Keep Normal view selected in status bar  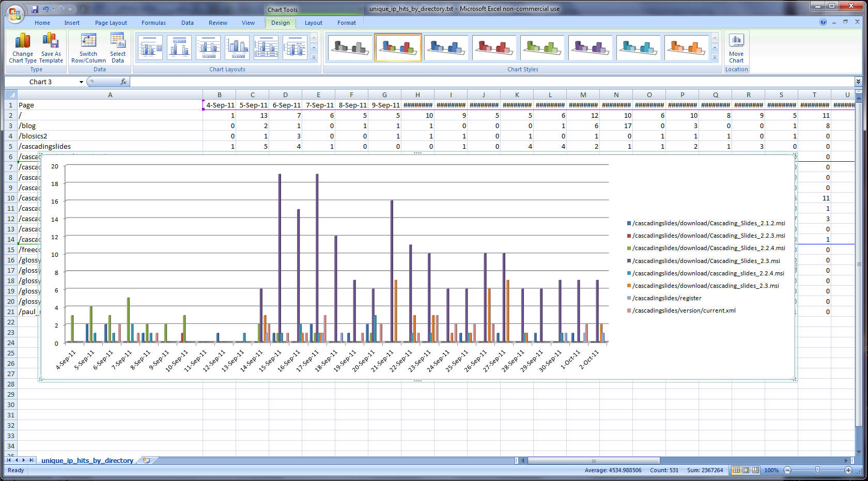coord(735,470)
